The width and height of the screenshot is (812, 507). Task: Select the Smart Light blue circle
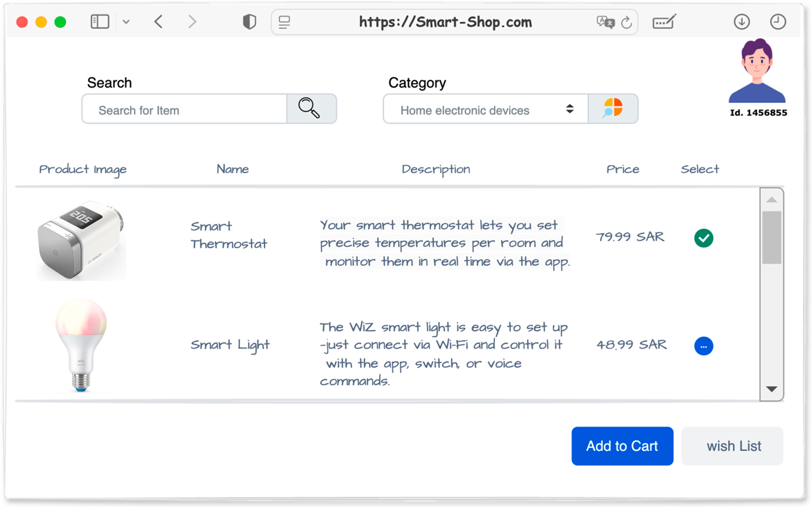703,346
